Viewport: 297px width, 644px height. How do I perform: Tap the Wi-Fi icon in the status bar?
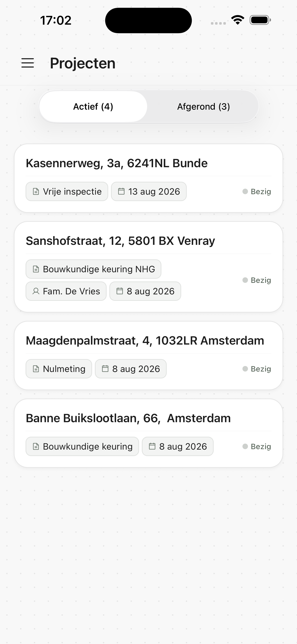(x=238, y=20)
